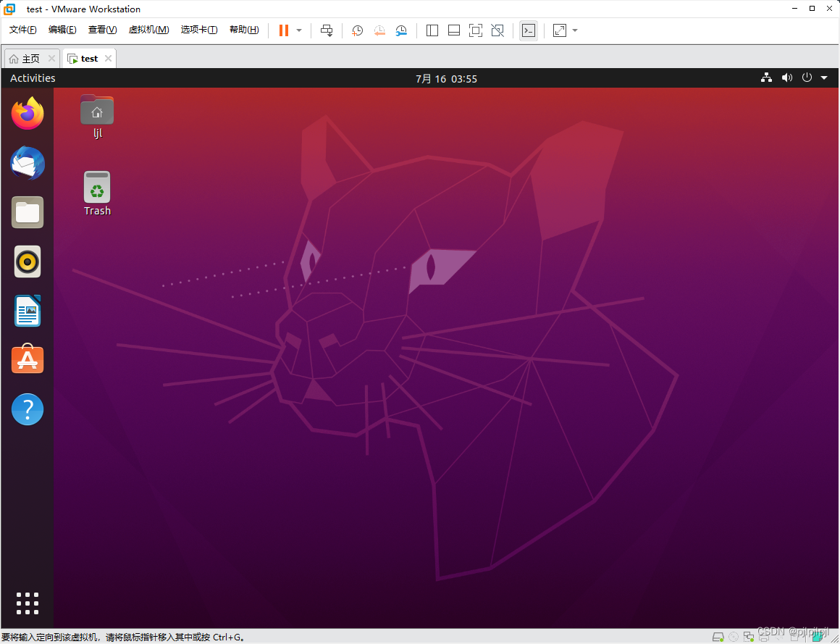Launch Firefox from the Ubuntu dock
This screenshot has height=644, width=840.
pos(28,113)
